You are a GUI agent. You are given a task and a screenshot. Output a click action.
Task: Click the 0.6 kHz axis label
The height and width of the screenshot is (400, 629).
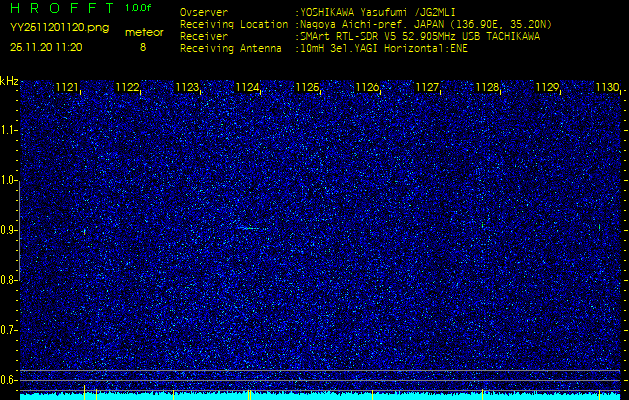(8, 380)
